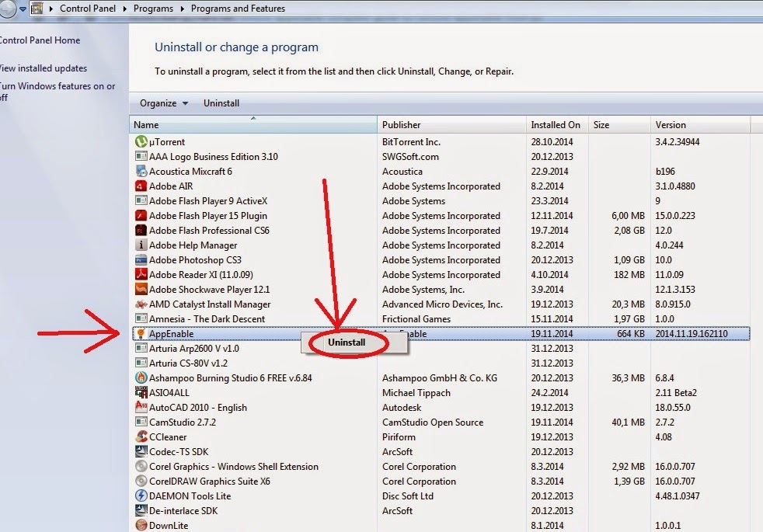Click version 4.48.1.0347 of DAEMON Tools
The height and width of the screenshot is (532, 763).
tap(677, 496)
